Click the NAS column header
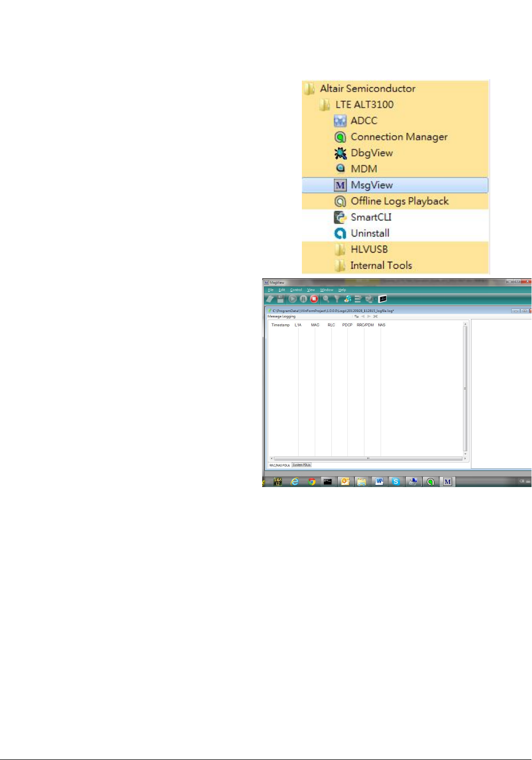 click(382, 325)
